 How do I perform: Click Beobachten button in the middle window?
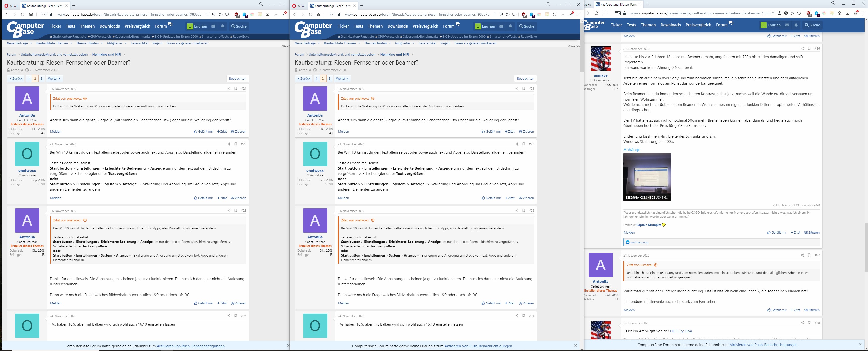(x=525, y=78)
